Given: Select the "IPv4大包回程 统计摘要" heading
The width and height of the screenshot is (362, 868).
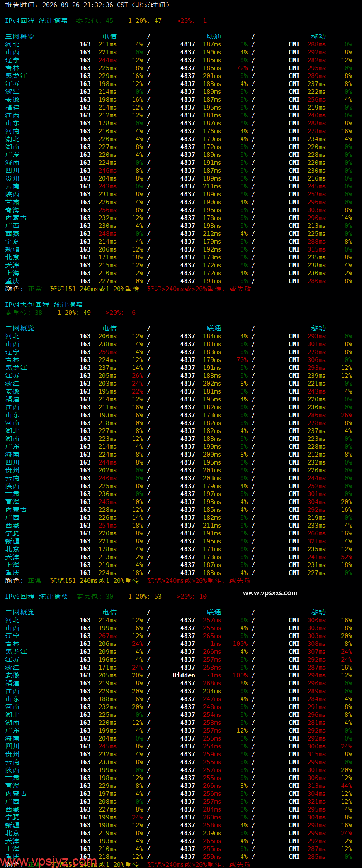Looking at the screenshot, I should click(44, 305).
